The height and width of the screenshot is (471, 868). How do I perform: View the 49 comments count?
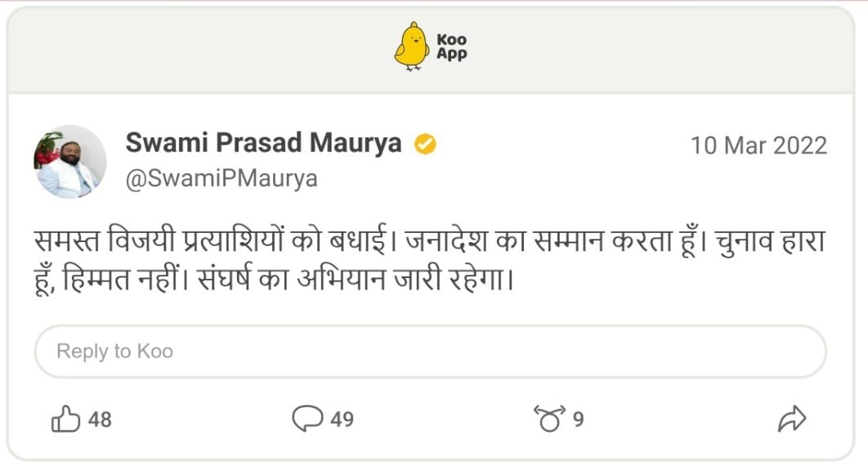[342, 419]
